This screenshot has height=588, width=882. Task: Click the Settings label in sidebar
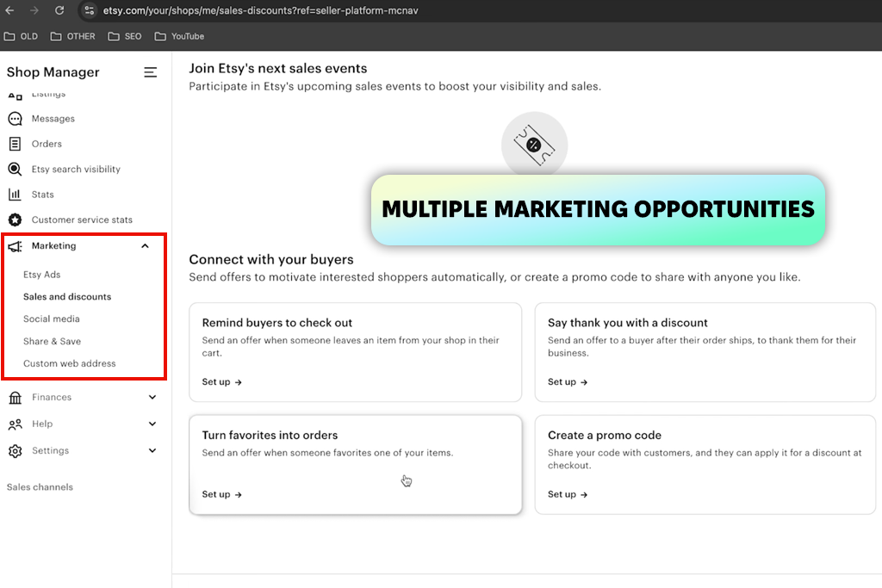[51, 450]
